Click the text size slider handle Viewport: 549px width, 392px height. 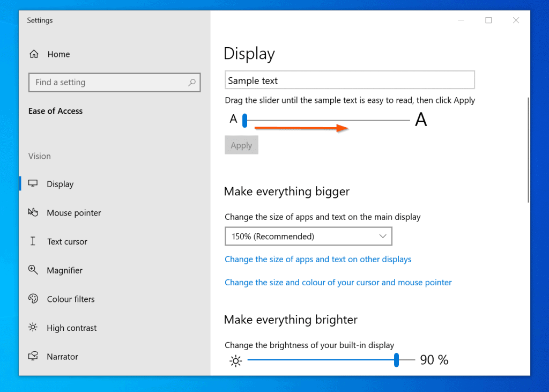[x=244, y=120]
